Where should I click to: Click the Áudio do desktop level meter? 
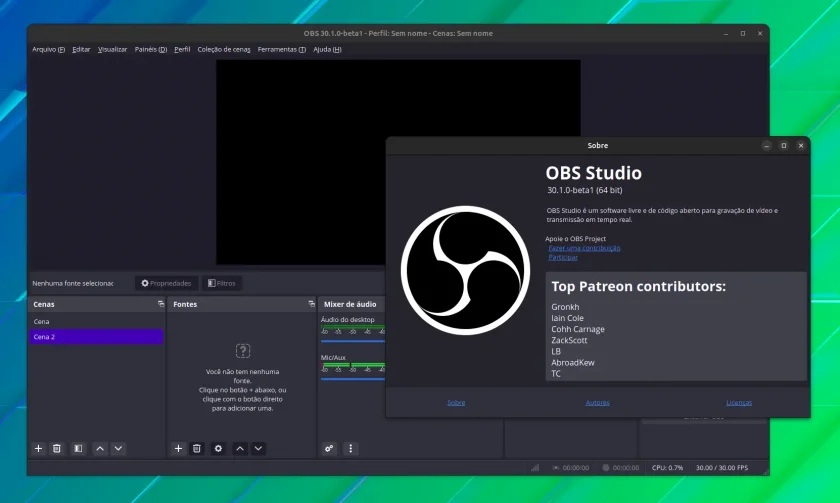[x=352, y=327]
